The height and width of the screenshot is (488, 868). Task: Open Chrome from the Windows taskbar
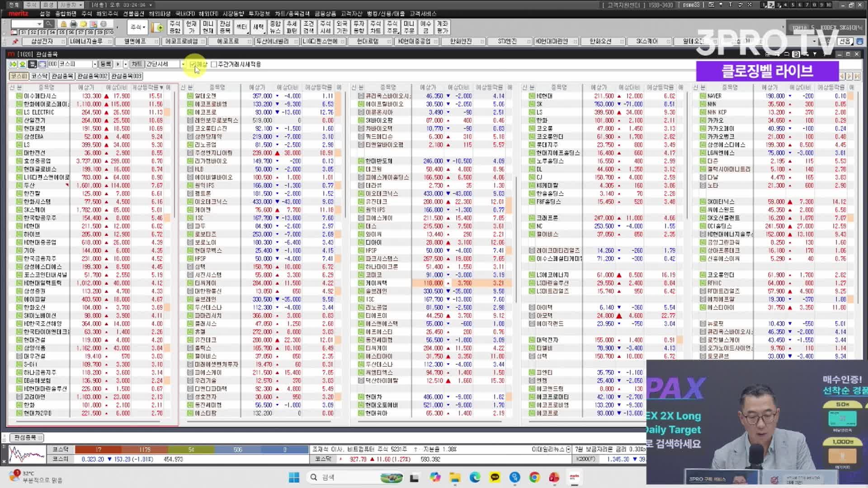tap(534, 477)
